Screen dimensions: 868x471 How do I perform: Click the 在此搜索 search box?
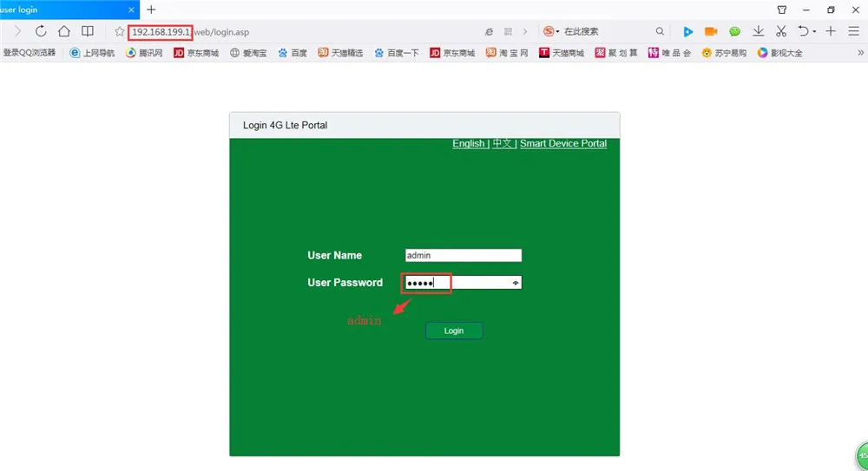tap(608, 31)
